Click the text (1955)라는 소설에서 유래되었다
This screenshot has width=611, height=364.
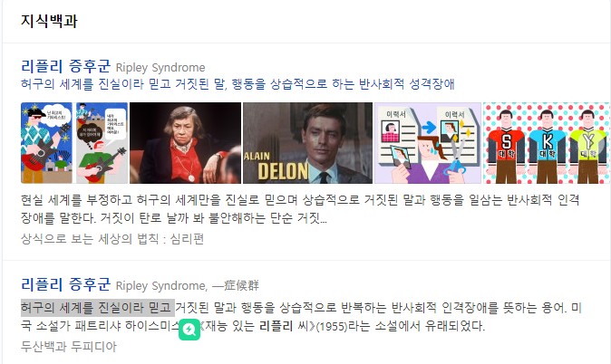(401, 326)
